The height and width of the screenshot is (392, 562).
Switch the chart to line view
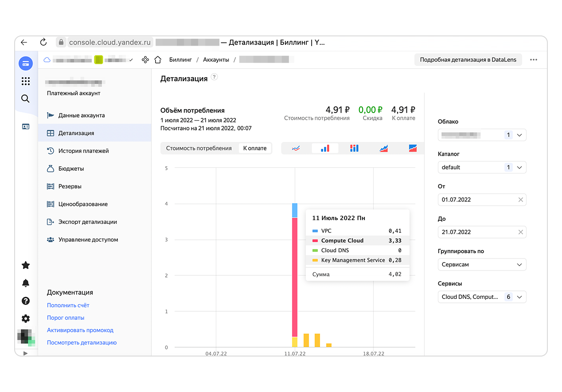coord(296,148)
